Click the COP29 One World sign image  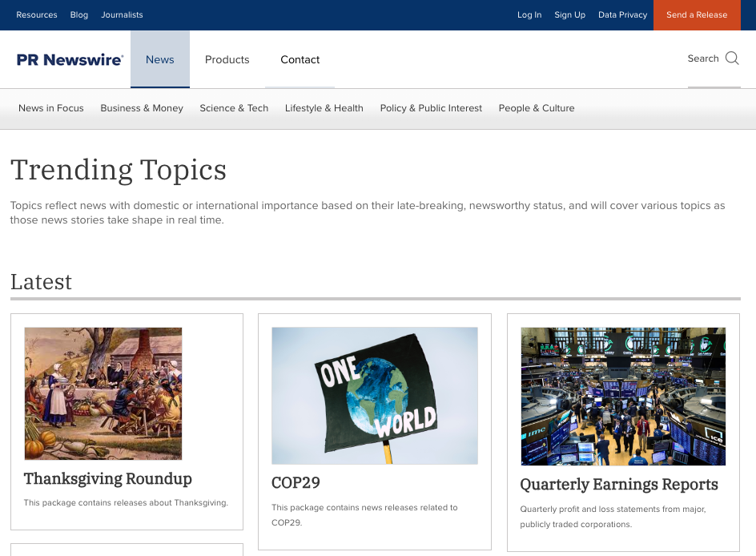pos(375,396)
